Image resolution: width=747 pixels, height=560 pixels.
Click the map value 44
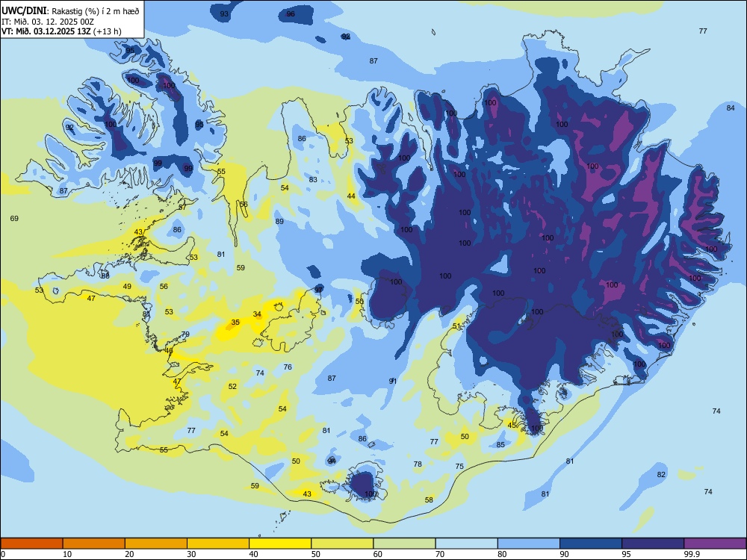[x=351, y=196]
